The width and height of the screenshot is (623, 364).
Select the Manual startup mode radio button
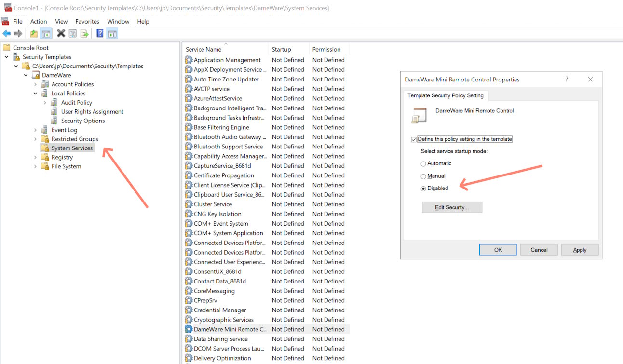(423, 176)
